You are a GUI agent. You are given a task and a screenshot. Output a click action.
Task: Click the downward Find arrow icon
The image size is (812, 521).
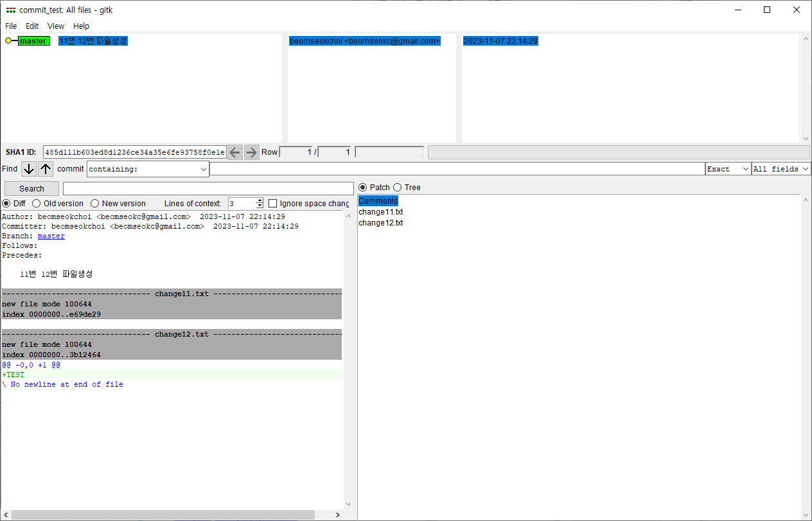point(28,168)
